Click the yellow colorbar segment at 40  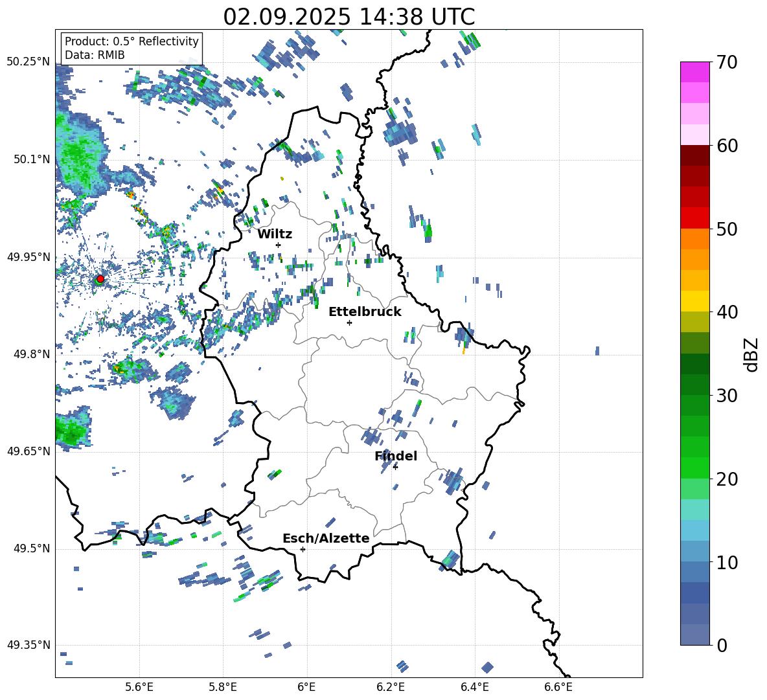(695, 301)
